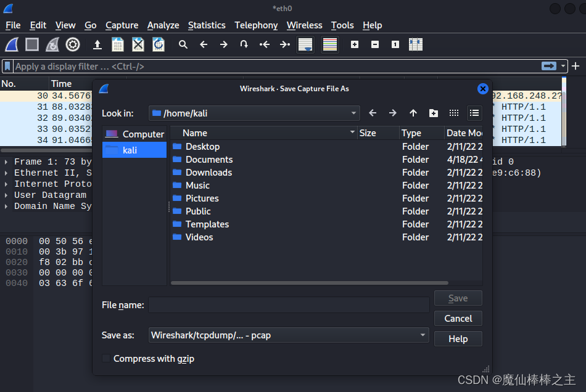
Task: Switch dialog to detail view
Action: pos(474,113)
